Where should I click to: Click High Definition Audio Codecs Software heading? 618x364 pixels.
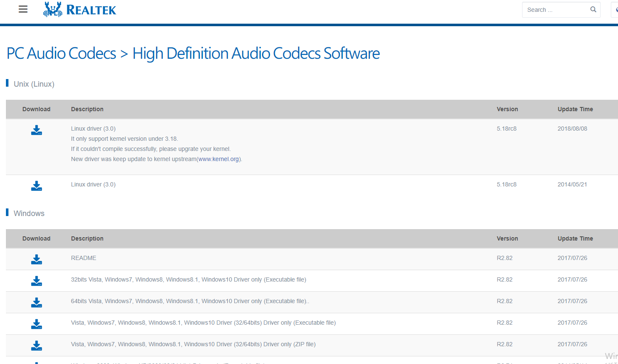click(256, 53)
